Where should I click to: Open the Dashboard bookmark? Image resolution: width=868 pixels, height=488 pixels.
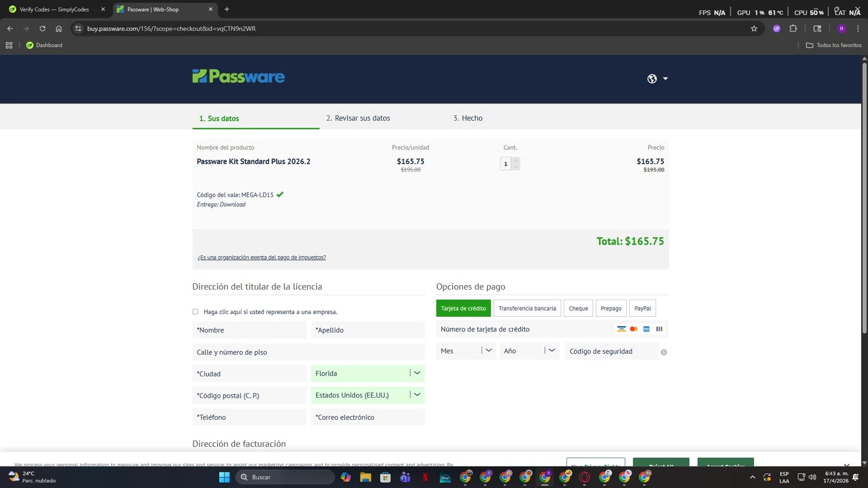[44, 45]
